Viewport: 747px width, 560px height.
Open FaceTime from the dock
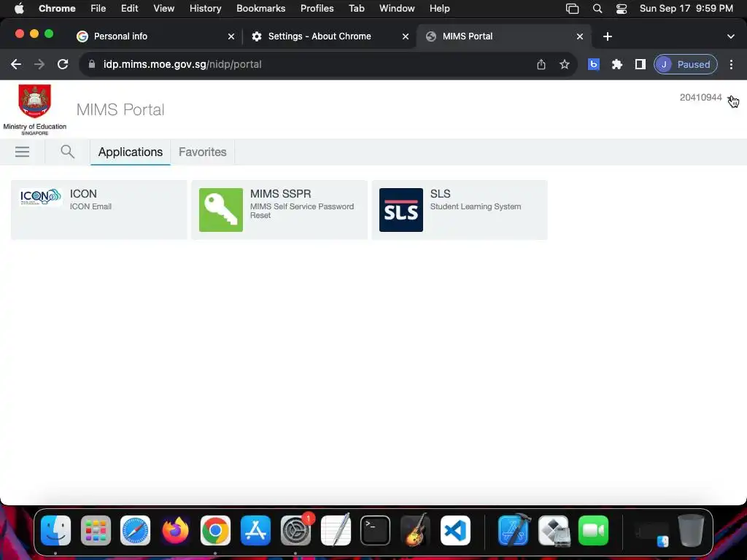594,531
